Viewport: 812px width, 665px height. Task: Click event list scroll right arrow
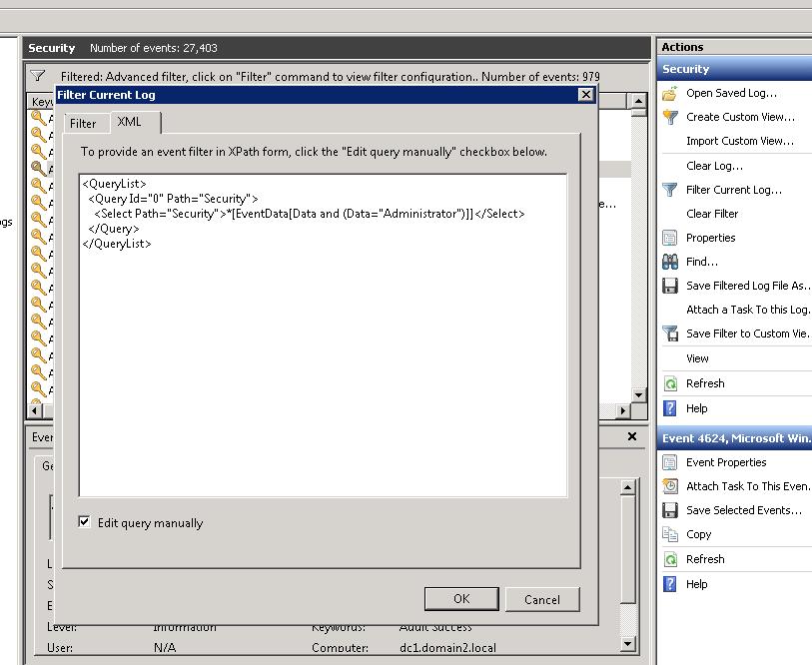point(623,410)
